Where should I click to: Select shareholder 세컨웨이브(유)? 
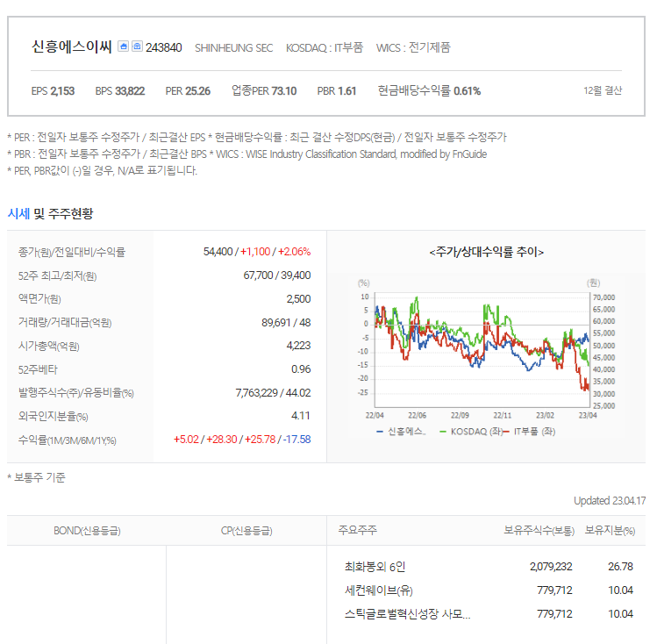click(x=378, y=590)
